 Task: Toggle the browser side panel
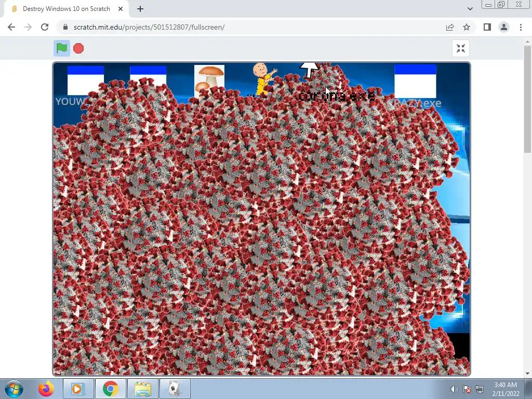(487, 27)
